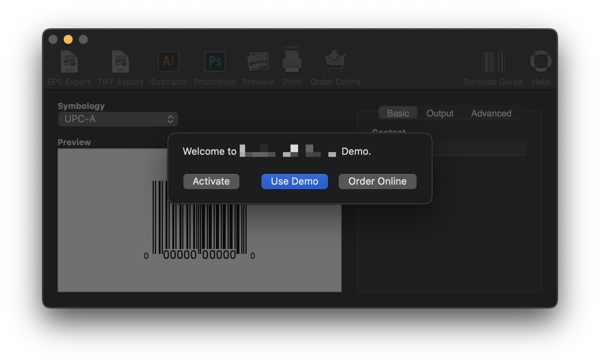Click the TIFF Export toolbar icon
Viewport: 600px width, 364px height.
coord(120,62)
